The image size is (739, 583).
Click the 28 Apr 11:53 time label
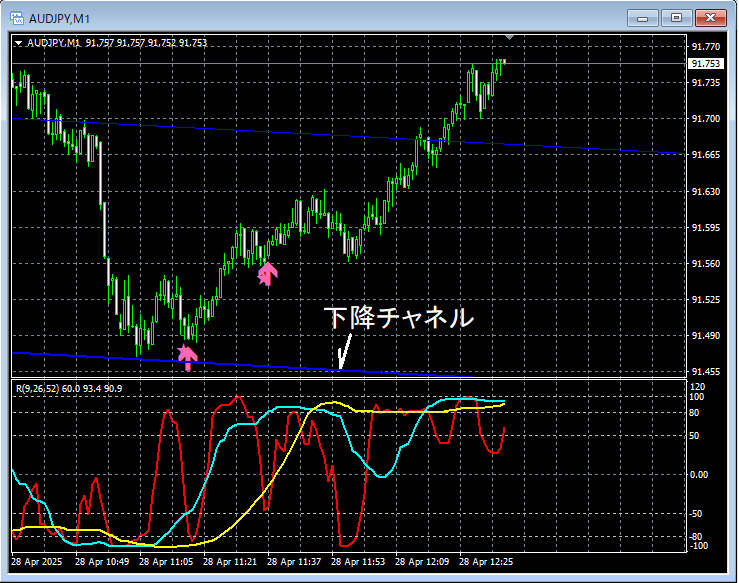[358, 562]
